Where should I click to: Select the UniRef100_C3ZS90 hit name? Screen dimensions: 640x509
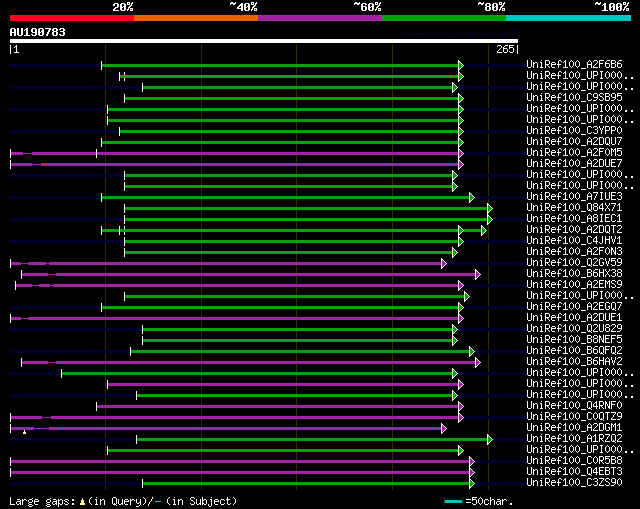574,483
